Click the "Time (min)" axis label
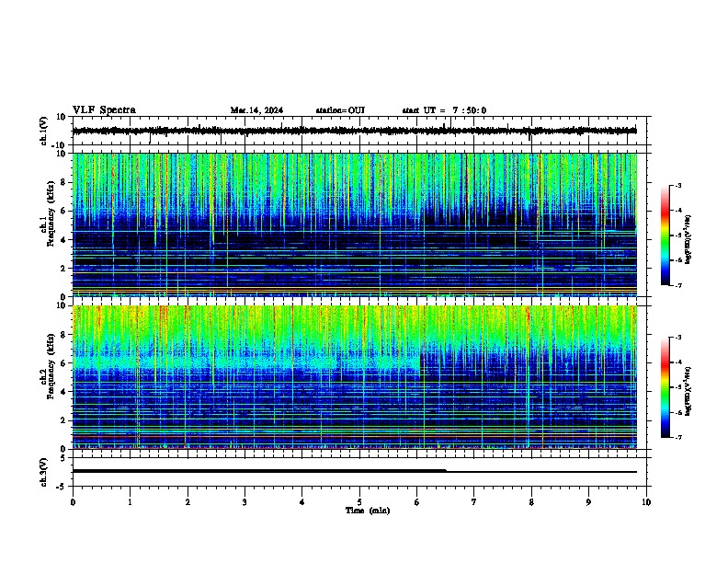The height and width of the screenshot is (563, 728). pos(368,511)
